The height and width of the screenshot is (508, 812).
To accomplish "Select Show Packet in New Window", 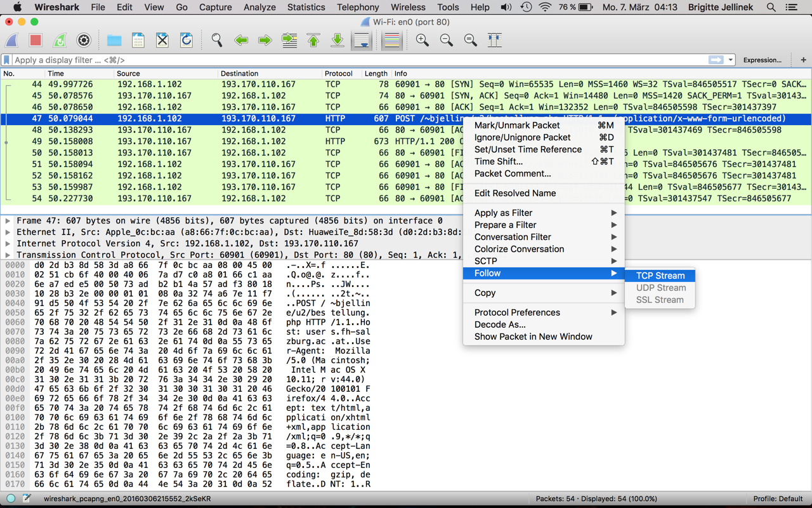I will click(544, 337).
